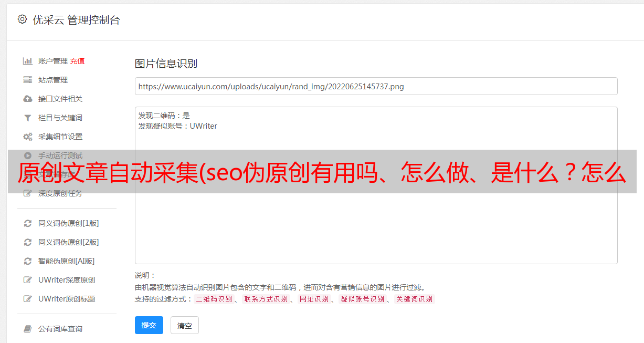The image size is (644, 343).
Task: Click the 网址识别 tag
Action: [x=314, y=299]
